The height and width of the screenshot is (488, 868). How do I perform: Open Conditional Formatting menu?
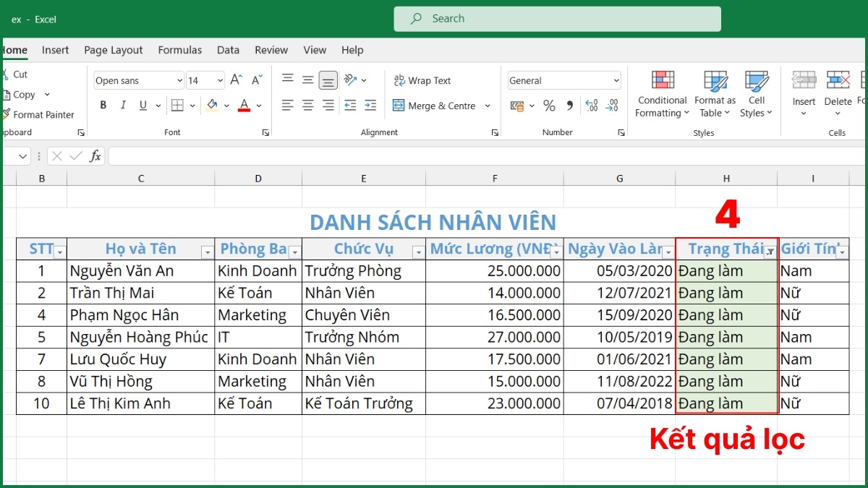tap(662, 94)
